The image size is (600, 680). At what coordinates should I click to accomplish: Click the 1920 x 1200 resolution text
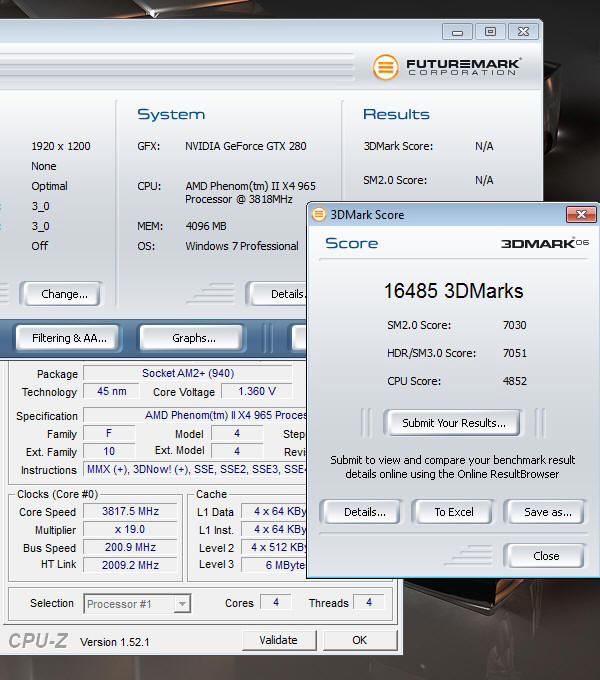61,146
